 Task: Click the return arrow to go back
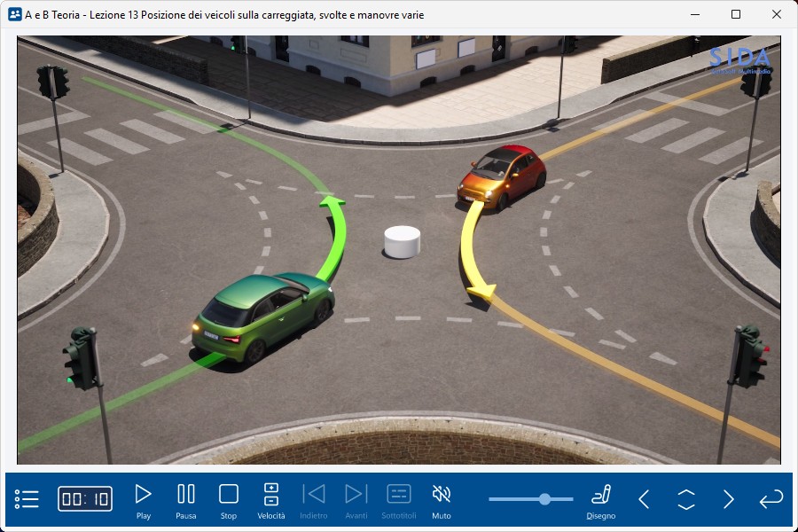pyautogui.click(x=771, y=499)
